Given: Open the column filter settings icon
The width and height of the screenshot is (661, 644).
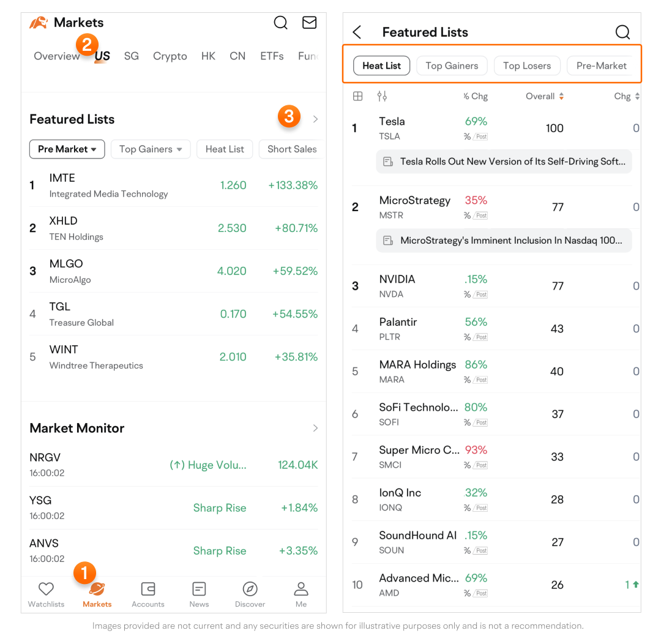Looking at the screenshot, I should coord(382,96).
